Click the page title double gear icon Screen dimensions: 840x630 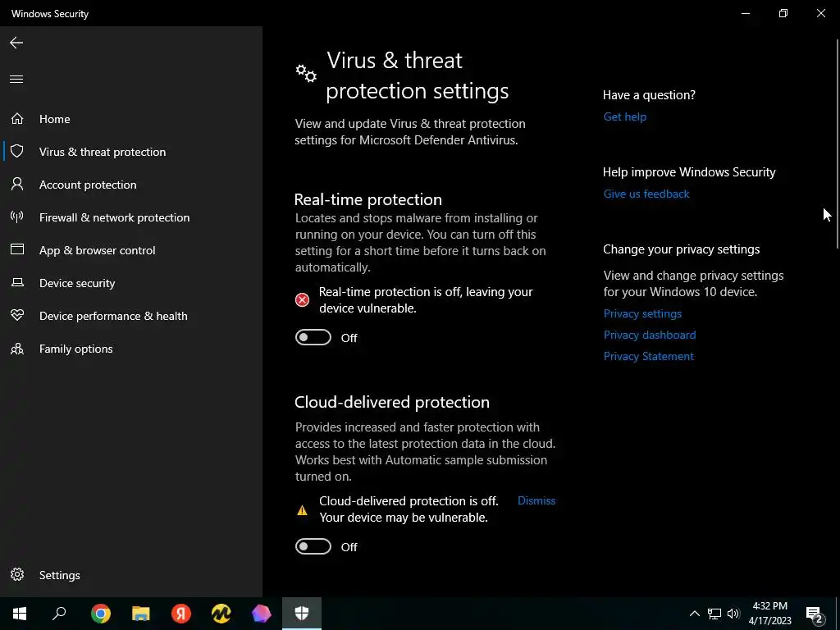coord(306,73)
